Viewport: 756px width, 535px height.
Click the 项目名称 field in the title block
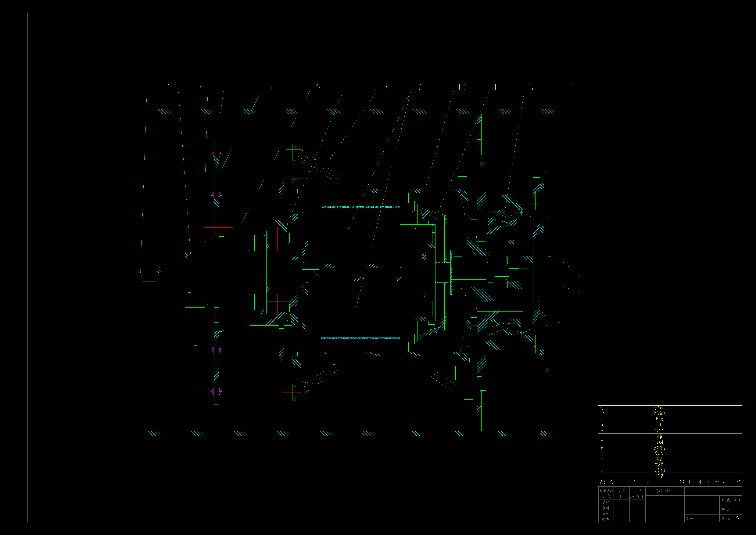pyautogui.click(x=664, y=491)
